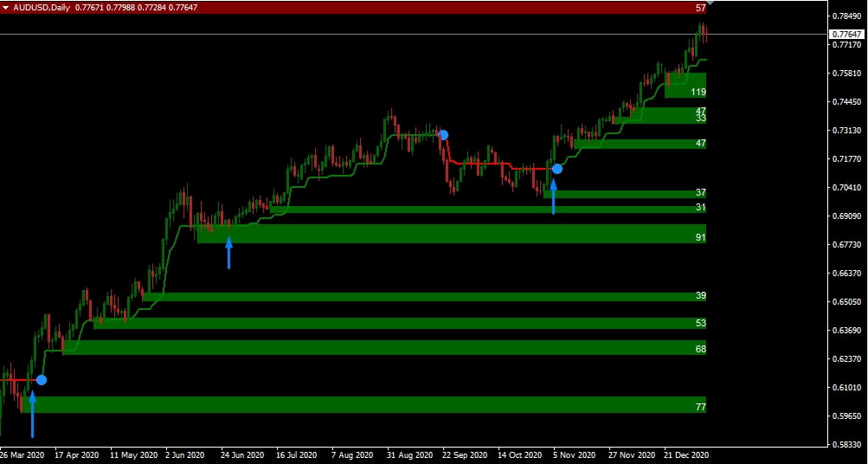This screenshot has width=868, height=464.
Task: Open the dropdown triangle before AUDUSD,Daily
Action: [5, 8]
